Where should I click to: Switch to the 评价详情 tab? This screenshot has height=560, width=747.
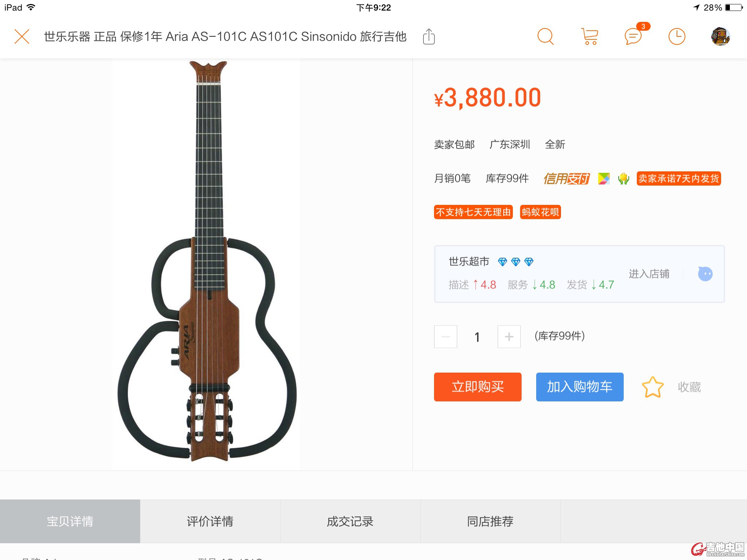coord(210,521)
